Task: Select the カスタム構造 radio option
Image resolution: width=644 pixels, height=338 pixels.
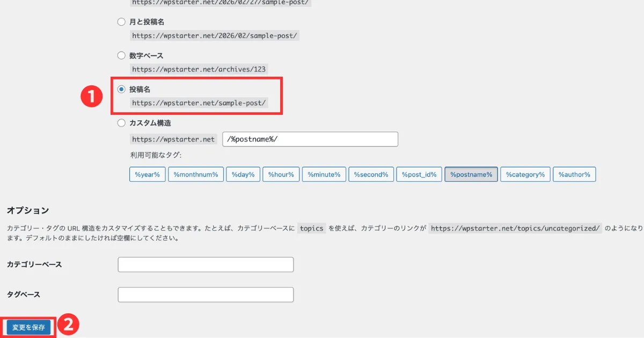Action: tap(121, 123)
